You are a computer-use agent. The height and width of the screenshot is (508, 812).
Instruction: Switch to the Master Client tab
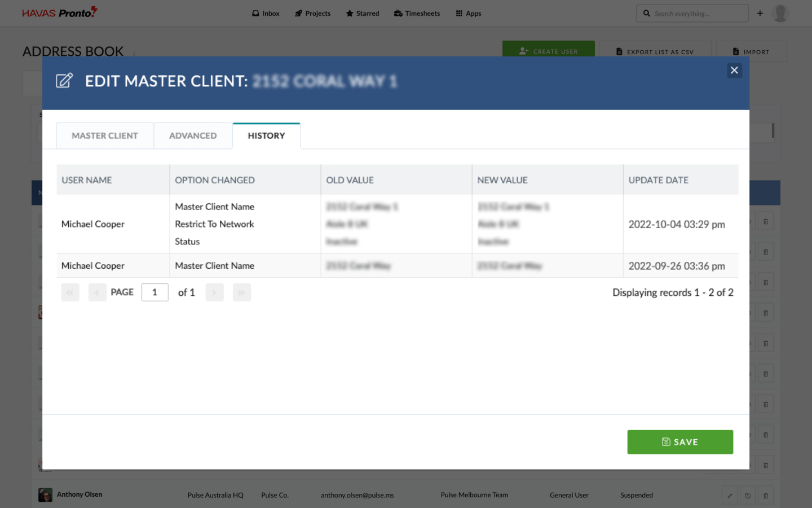coord(105,136)
